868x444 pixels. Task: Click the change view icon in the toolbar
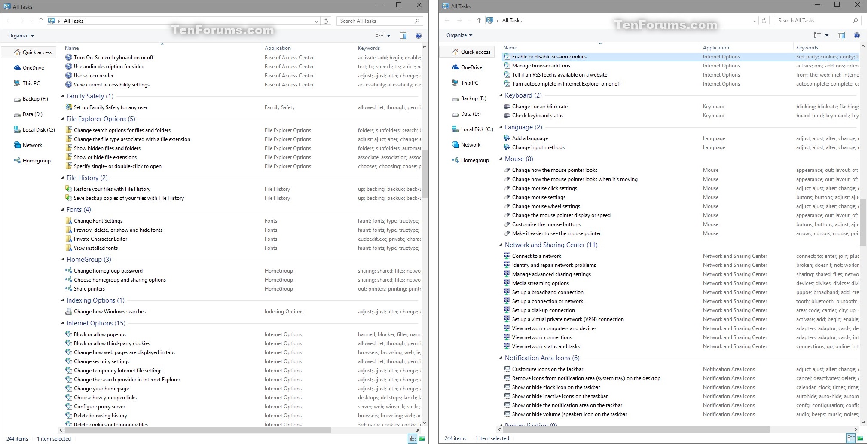tap(380, 36)
